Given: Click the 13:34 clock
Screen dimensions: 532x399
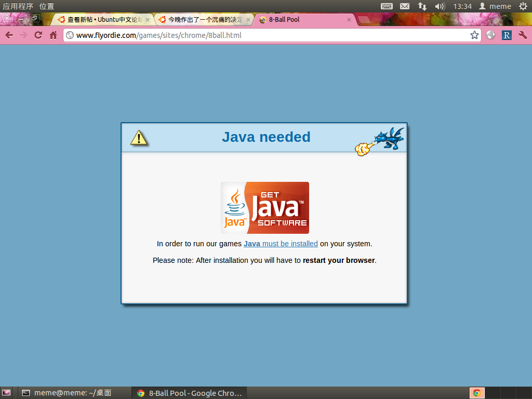Looking at the screenshot, I should (x=462, y=6).
